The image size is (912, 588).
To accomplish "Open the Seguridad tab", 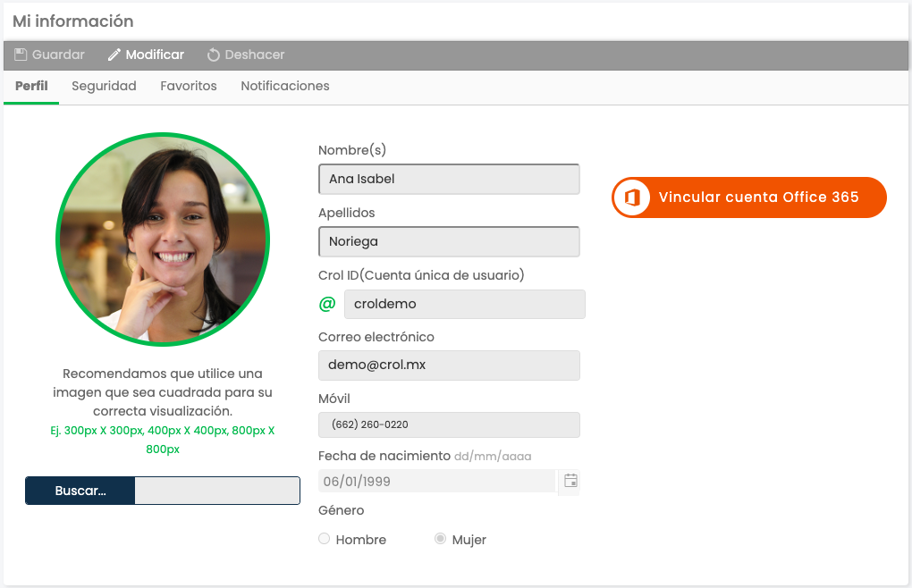I will click(x=104, y=86).
